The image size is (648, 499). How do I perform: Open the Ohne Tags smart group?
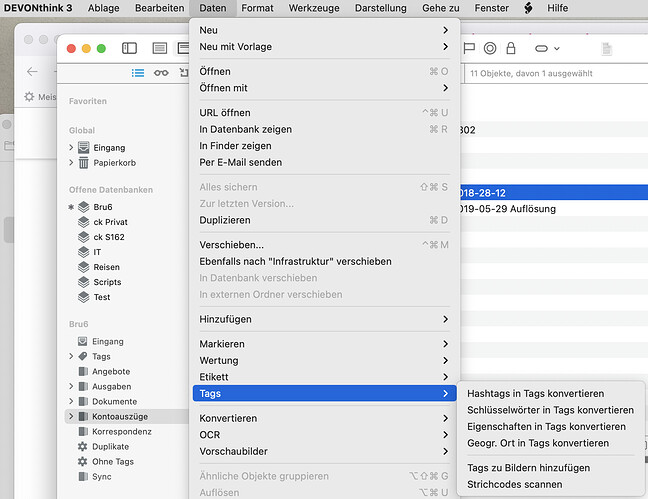[112, 462]
